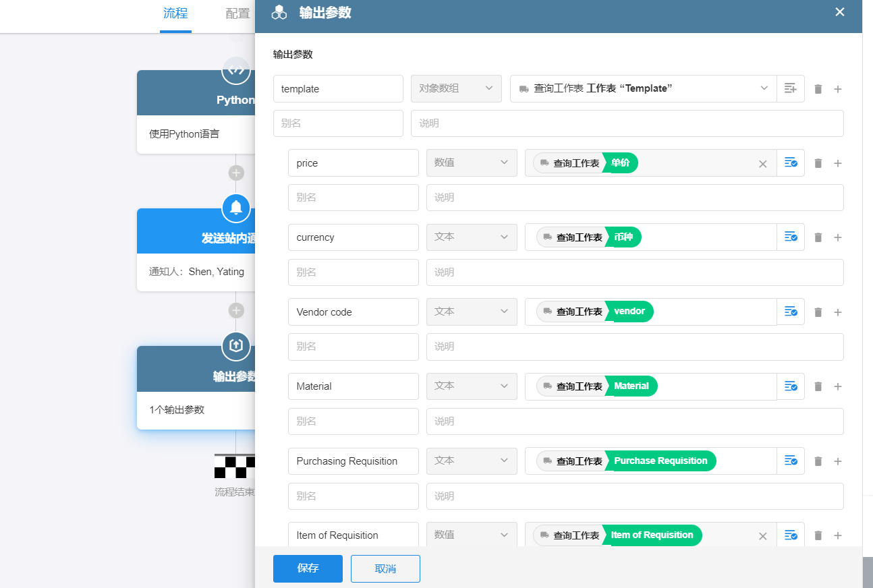Edit the currency parameter name field
The width and height of the screenshot is (873, 588).
354,237
